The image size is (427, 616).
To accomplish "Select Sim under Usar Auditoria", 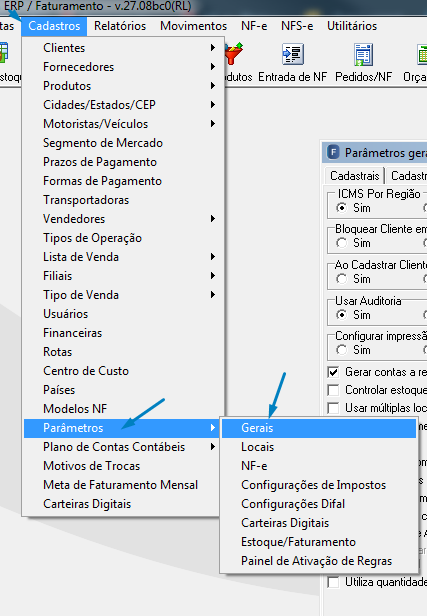I will 341,315.
